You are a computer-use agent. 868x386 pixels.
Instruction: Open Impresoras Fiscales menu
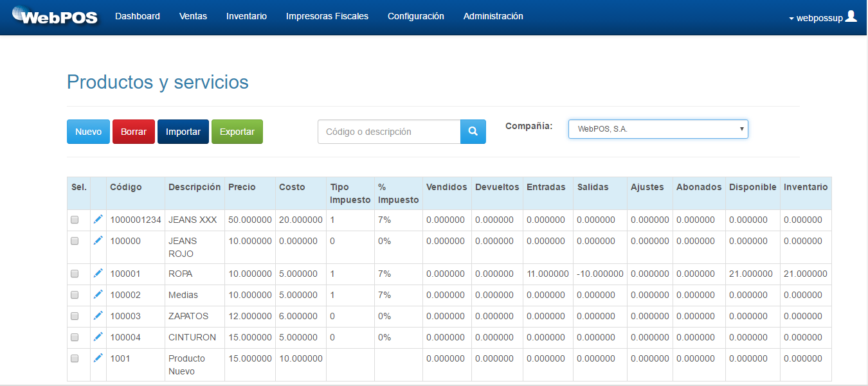[327, 16]
